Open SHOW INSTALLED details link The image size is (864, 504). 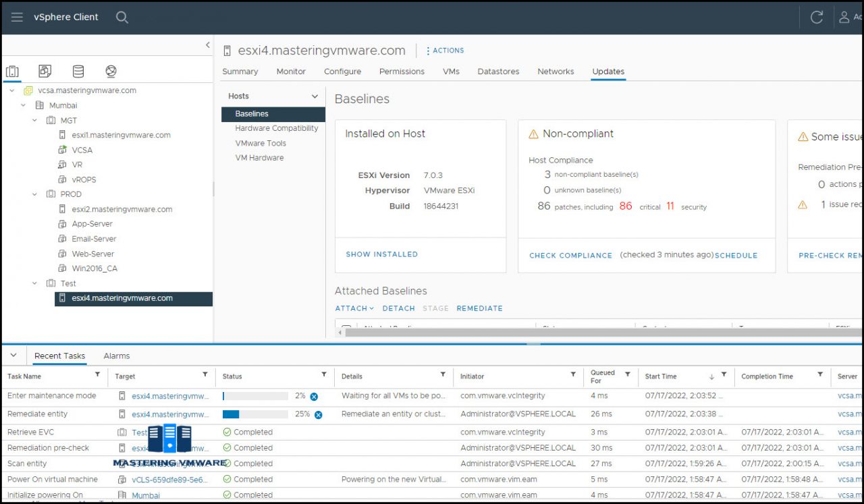(x=381, y=254)
